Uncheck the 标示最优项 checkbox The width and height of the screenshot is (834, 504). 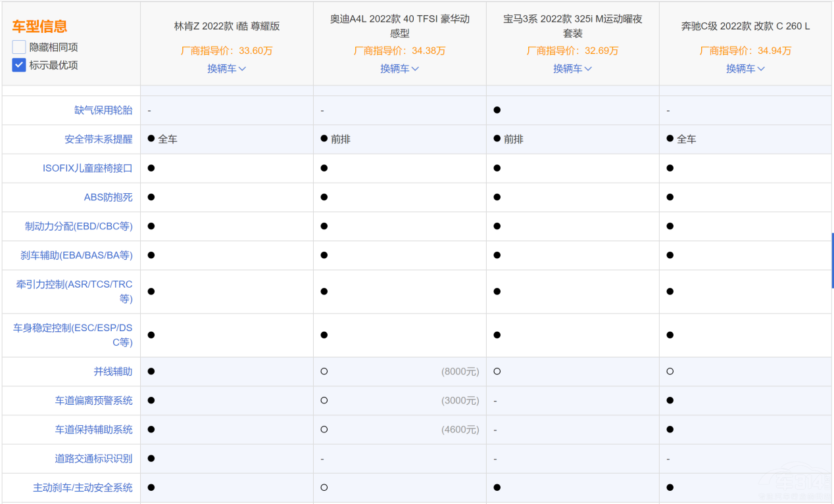[19, 65]
